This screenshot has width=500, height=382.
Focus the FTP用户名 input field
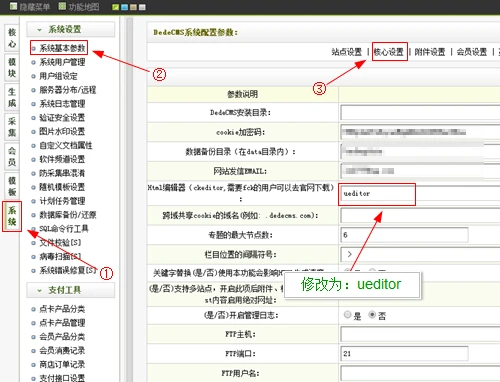tap(420, 373)
